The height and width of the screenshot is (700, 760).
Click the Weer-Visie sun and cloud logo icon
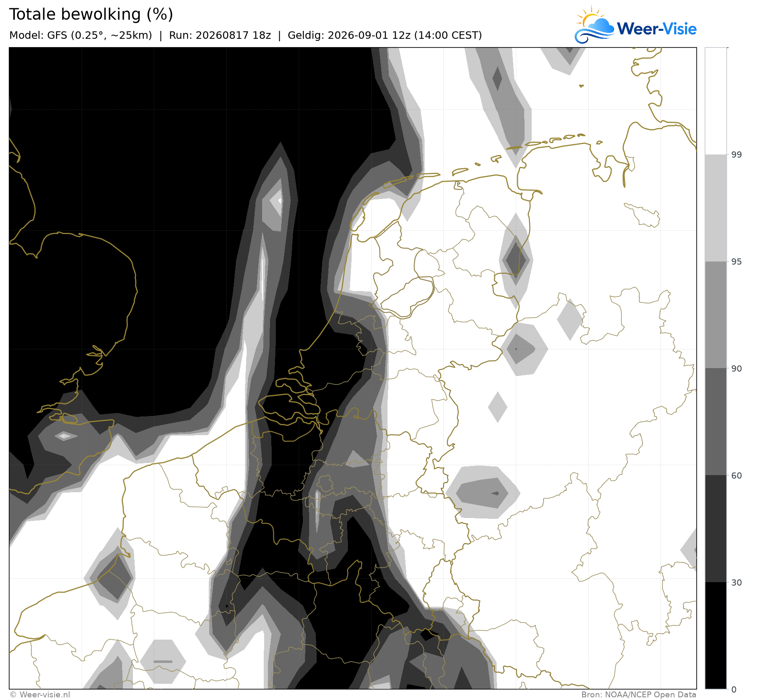coord(594,25)
